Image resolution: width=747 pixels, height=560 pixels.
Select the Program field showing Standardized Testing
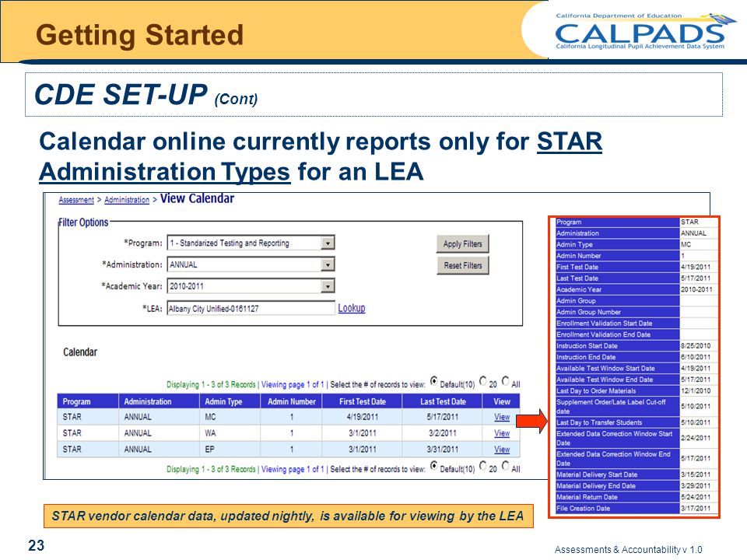click(251, 243)
